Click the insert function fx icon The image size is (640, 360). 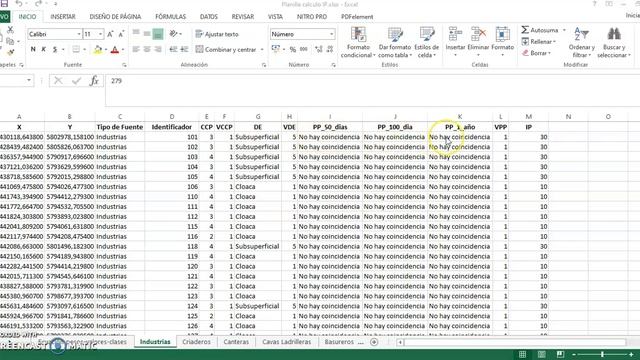click(94, 81)
